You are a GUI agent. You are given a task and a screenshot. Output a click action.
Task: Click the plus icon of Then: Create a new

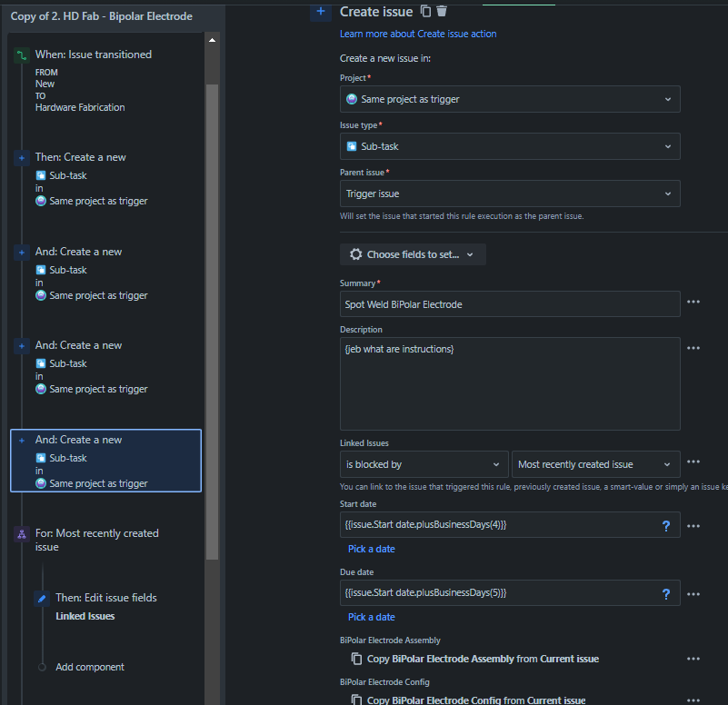pos(21,158)
